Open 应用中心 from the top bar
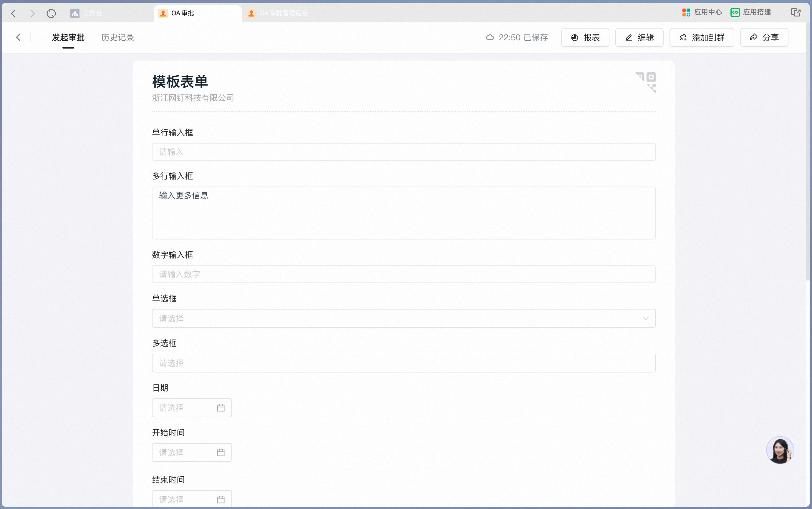812x509 pixels. [x=702, y=12]
